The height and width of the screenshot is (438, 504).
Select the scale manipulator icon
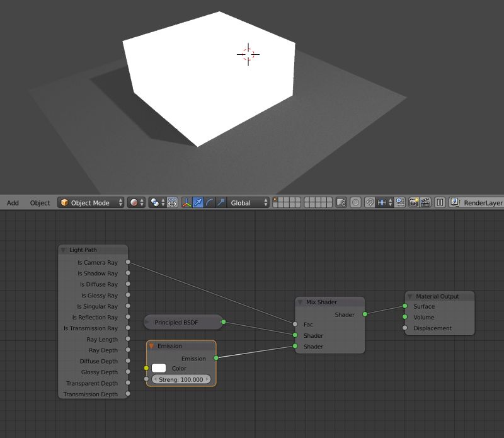coord(222,202)
